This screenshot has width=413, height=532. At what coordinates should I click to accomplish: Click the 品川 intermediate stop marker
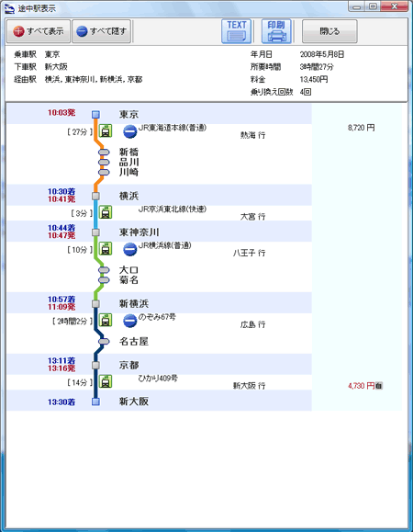pyautogui.click(x=104, y=163)
